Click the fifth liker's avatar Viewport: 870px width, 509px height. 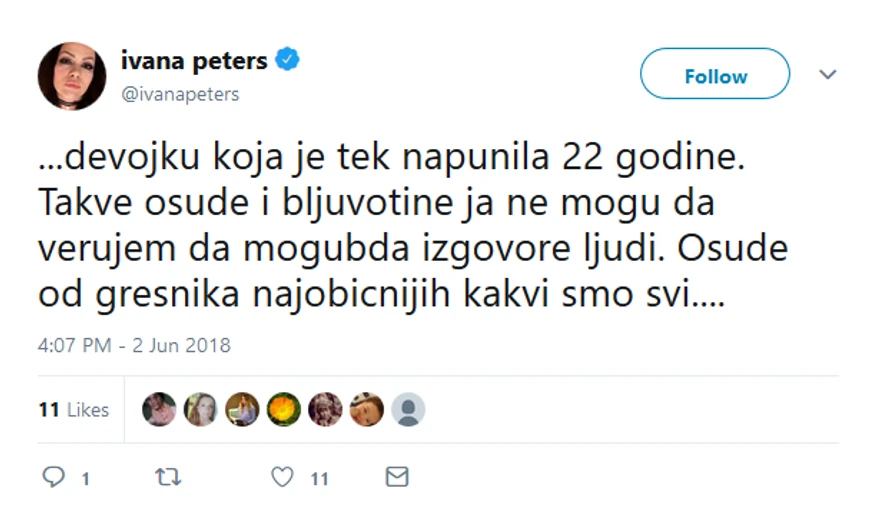tap(325, 409)
